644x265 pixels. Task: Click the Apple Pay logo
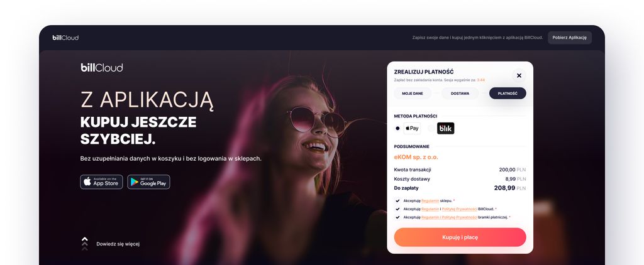click(x=412, y=128)
